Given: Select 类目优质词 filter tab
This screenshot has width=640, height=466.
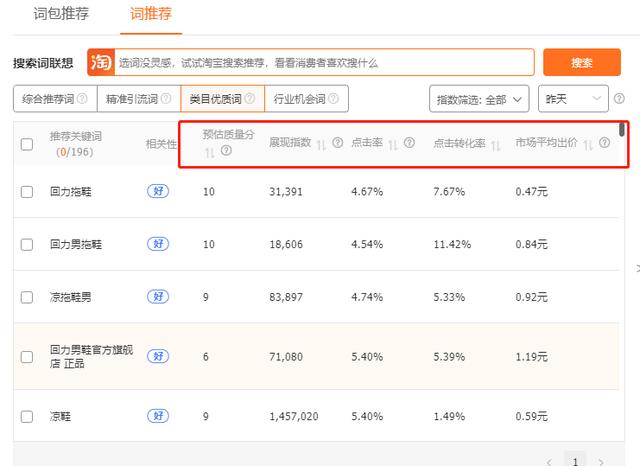Looking at the screenshot, I should [222, 98].
